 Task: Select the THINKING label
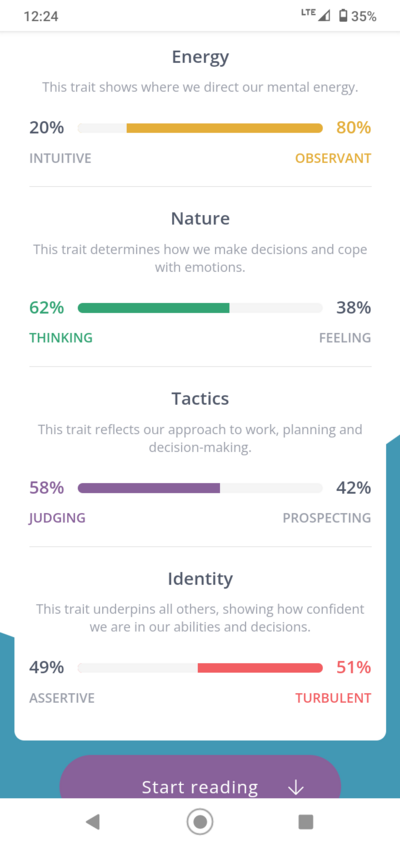(61, 338)
